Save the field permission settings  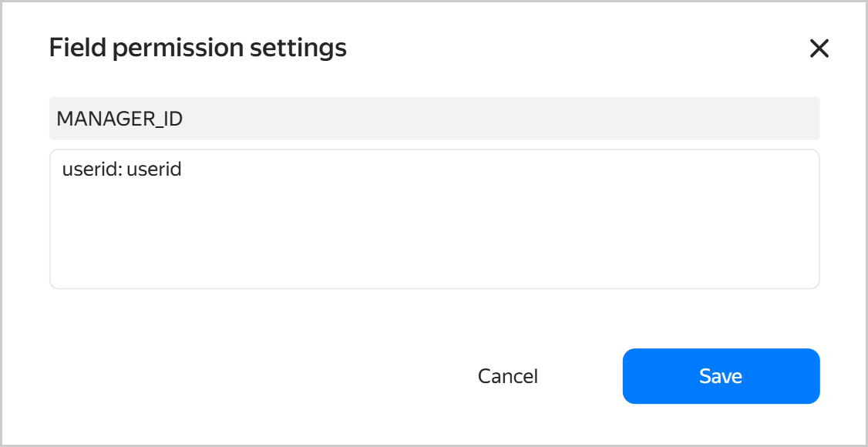click(x=721, y=376)
